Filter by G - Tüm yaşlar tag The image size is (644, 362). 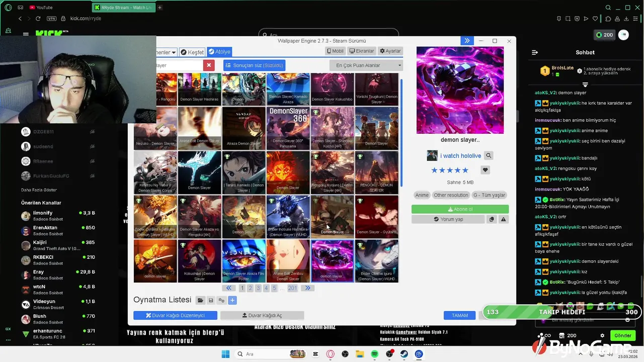point(489,195)
